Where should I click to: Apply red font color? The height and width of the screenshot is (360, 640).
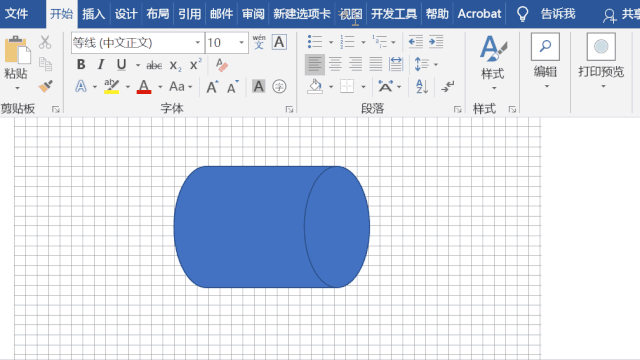click(x=144, y=87)
